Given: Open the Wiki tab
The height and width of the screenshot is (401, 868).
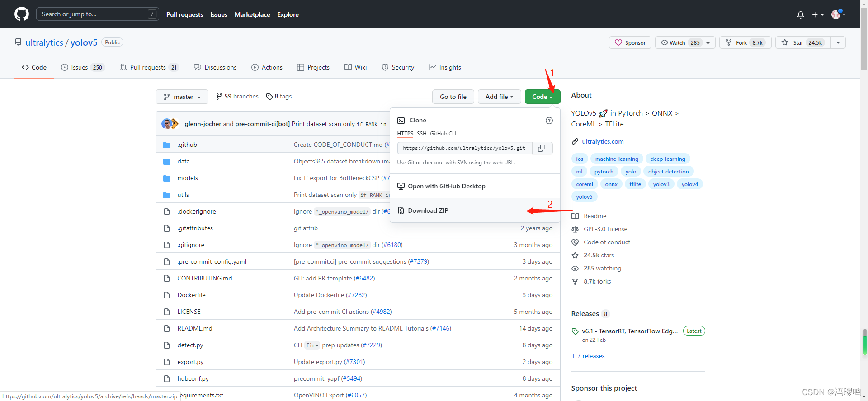Looking at the screenshot, I should coord(356,67).
